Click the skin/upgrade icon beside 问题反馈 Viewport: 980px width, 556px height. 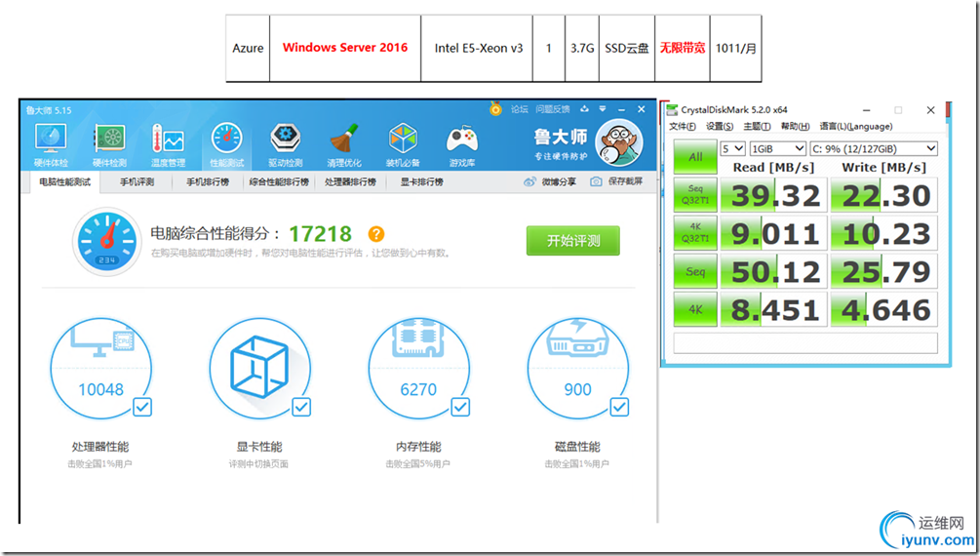tap(584, 109)
